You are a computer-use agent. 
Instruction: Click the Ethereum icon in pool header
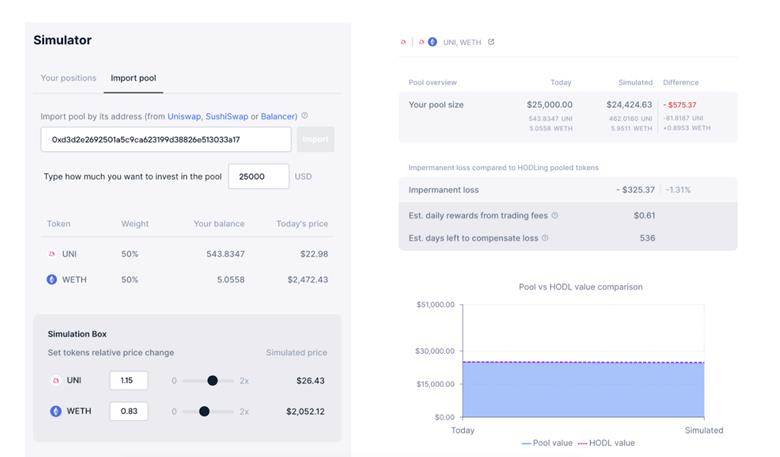point(432,42)
